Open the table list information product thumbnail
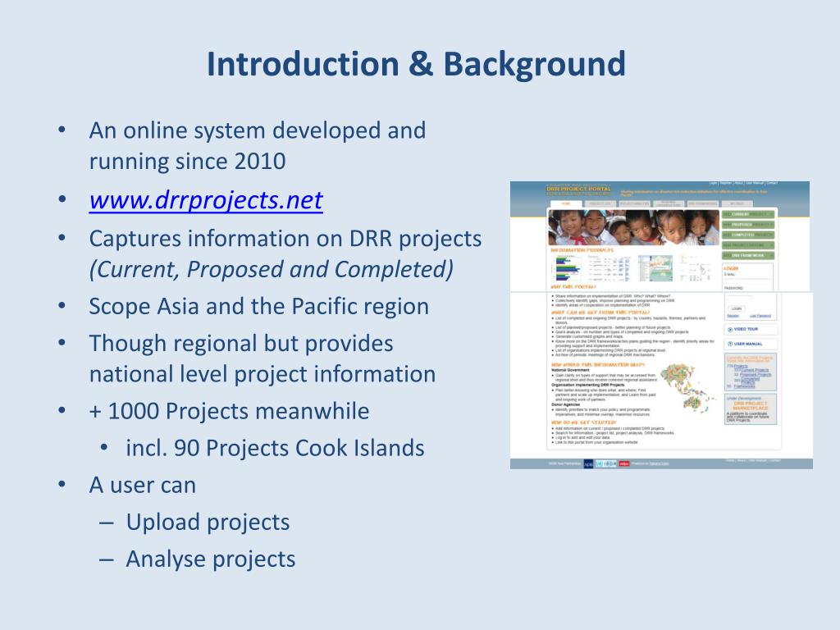The height and width of the screenshot is (630, 840). pyautogui.click(x=609, y=268)
